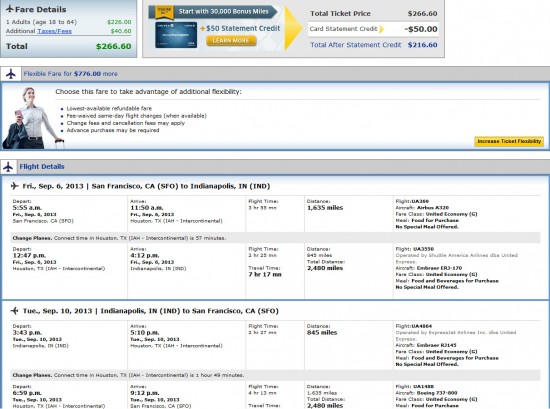Click the 3:43 p.m. departure time

27,333
